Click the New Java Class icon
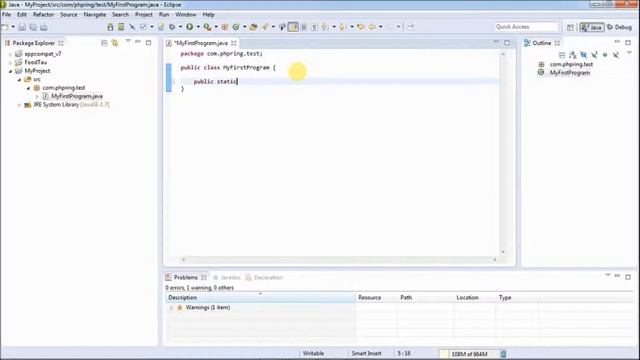Viewport: 640px width, 360px height. pyautogui.click(x=236, y=27)
